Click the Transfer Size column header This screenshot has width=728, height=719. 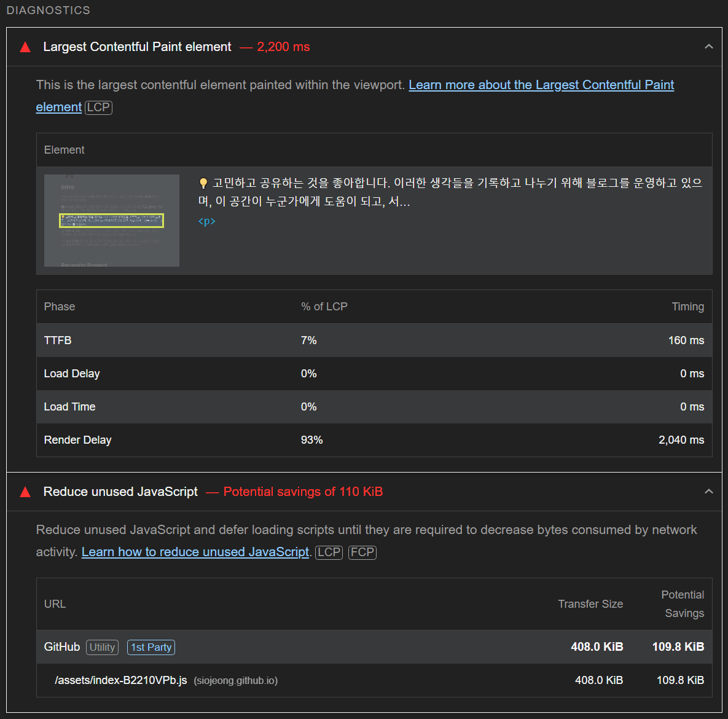[590, 604]
